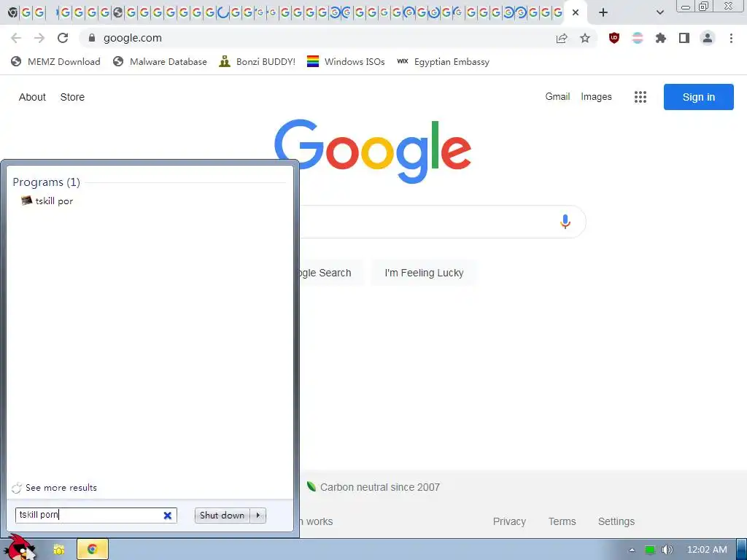Open the Google apps grid

click(x=640, y=97)
